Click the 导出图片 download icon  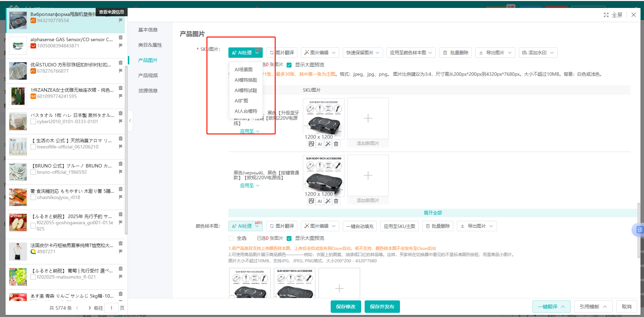tap(481, 53)
